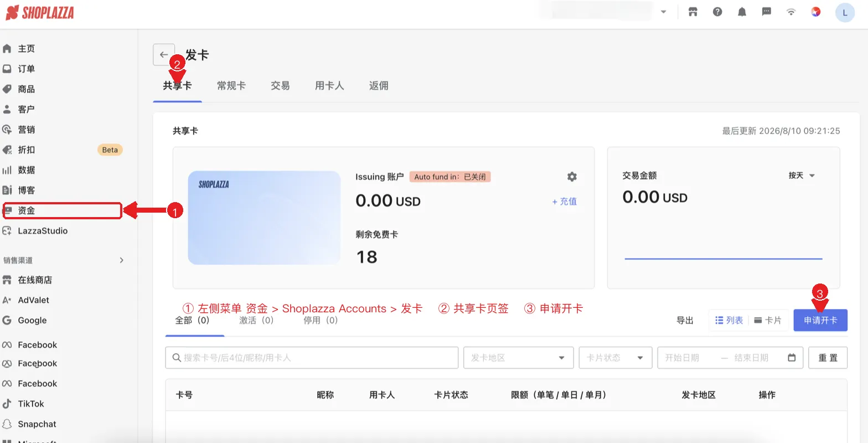Open the 发卡地区 filter dropdown

(x=518, y=358)
